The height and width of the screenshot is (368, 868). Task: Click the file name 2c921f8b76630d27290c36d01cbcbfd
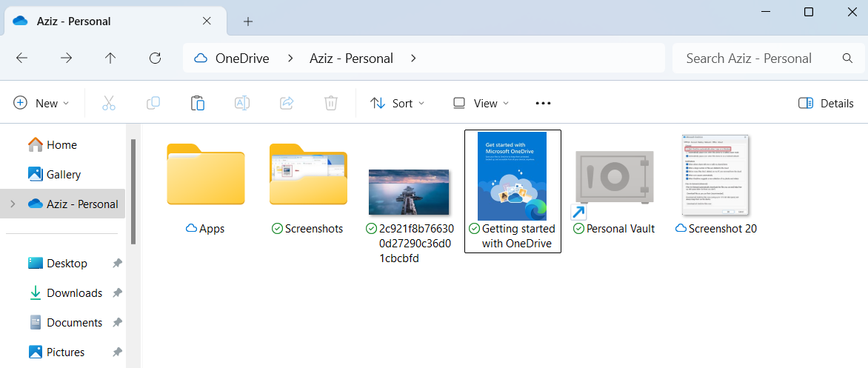coord(415,244)
